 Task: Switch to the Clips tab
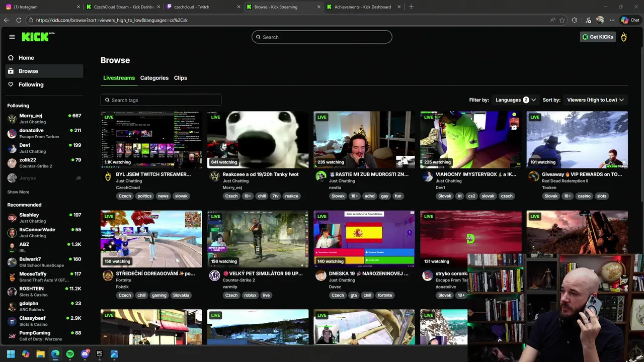tap(181, 78)
